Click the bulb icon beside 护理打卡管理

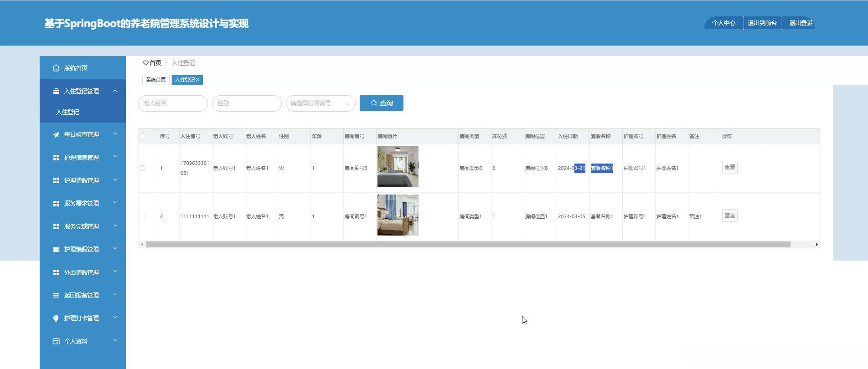(x=56, y=318)
